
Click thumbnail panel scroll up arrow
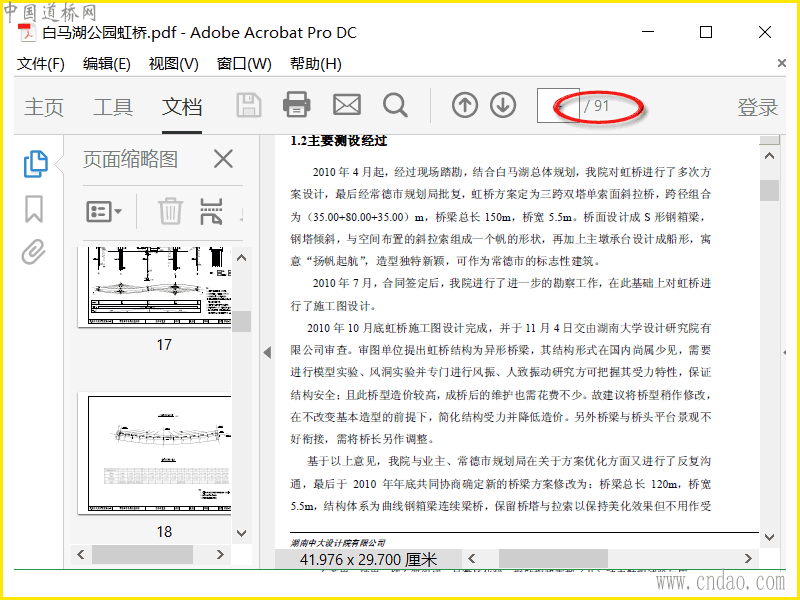[242, 258]
